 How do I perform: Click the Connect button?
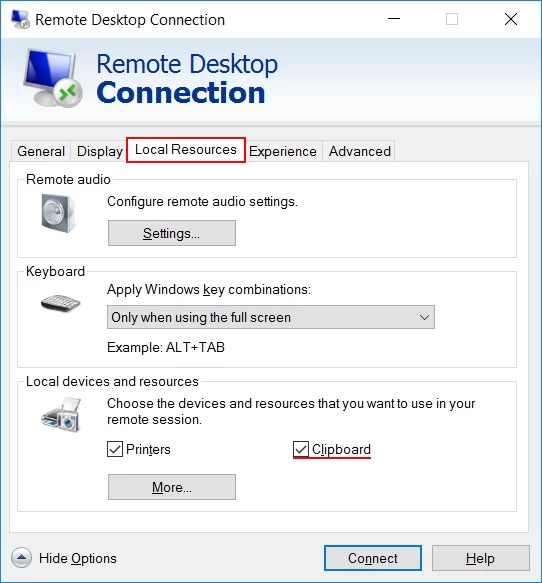click(x=373, y=558)
